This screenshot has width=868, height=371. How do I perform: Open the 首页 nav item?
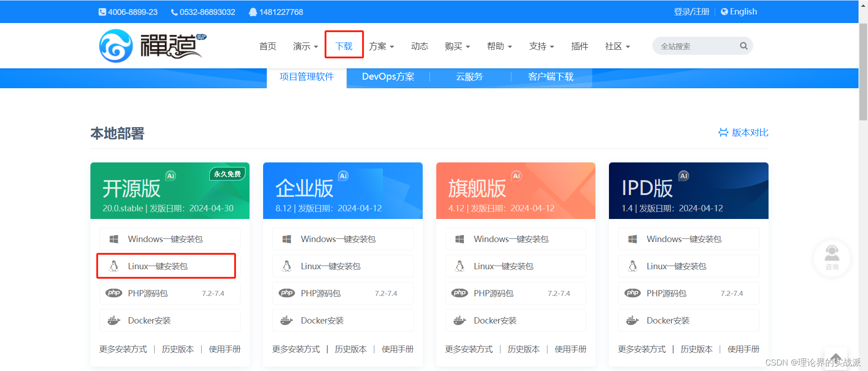[268, 46]
